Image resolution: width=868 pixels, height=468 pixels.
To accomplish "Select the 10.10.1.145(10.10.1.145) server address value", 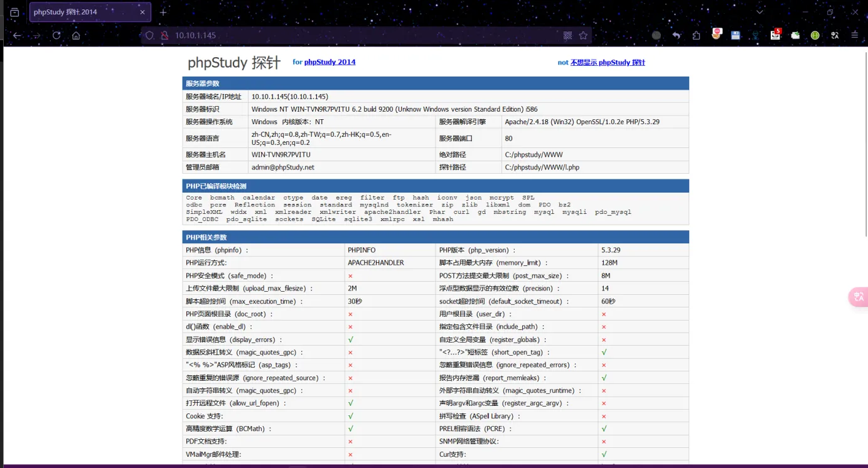I will point(290,97).
